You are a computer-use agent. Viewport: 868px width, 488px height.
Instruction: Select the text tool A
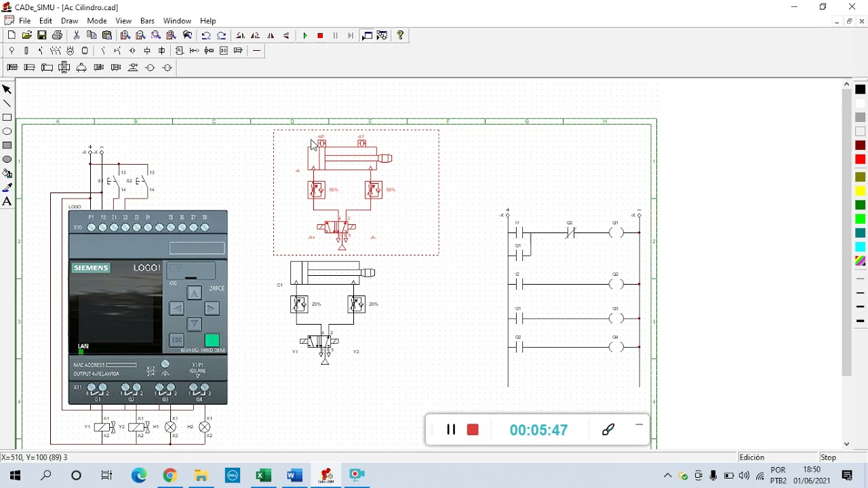(x=7, y=201)
